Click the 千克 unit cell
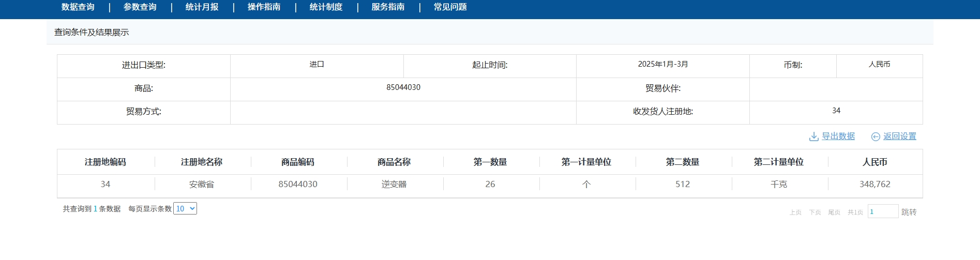 pyautogui.click(x=779, y=184)
